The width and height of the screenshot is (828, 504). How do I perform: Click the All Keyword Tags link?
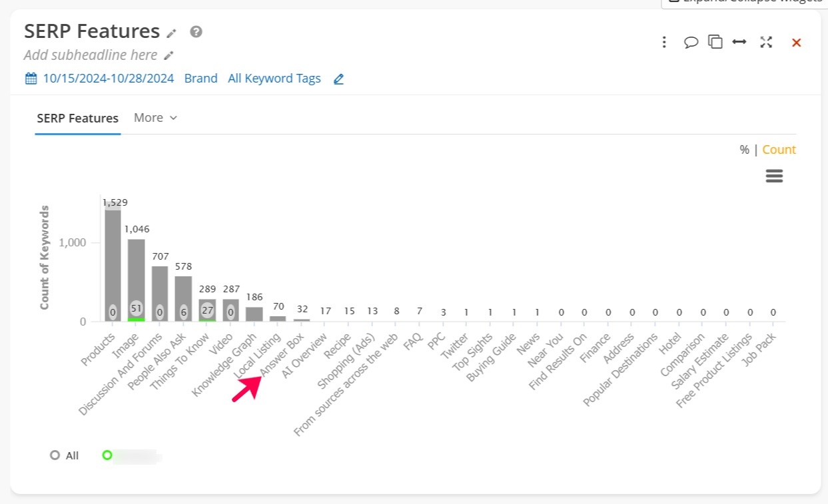coord(274,79)
